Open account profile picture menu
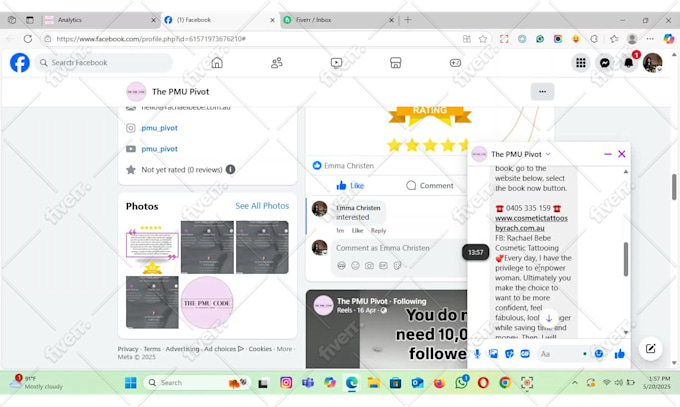Screen dimensions: 680x407 (652, 63)
